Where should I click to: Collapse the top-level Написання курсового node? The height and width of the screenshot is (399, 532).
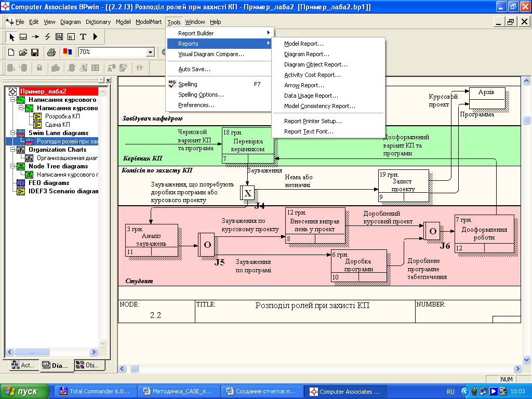point(12,100)
